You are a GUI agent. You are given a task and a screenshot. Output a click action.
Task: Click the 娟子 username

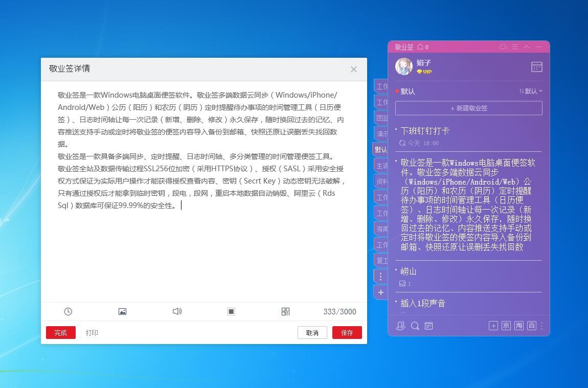pyautogui.click(x=423, y=62)
